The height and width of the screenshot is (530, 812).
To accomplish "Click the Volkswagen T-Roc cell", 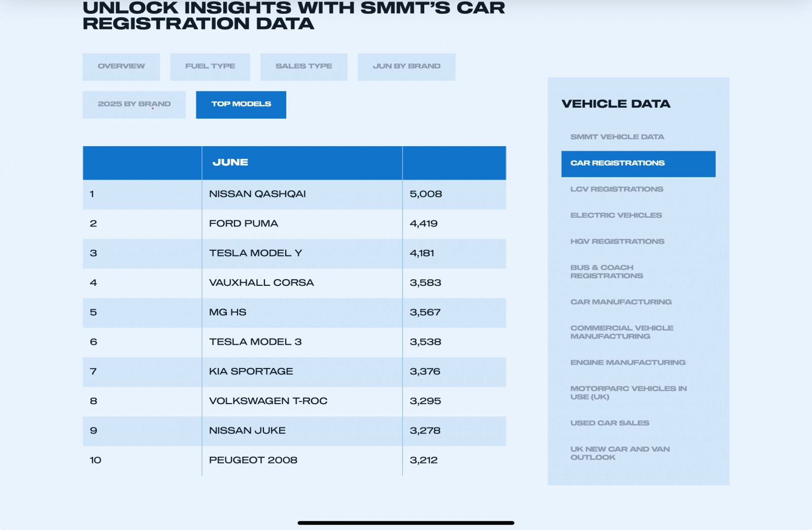I will point(302,401).
